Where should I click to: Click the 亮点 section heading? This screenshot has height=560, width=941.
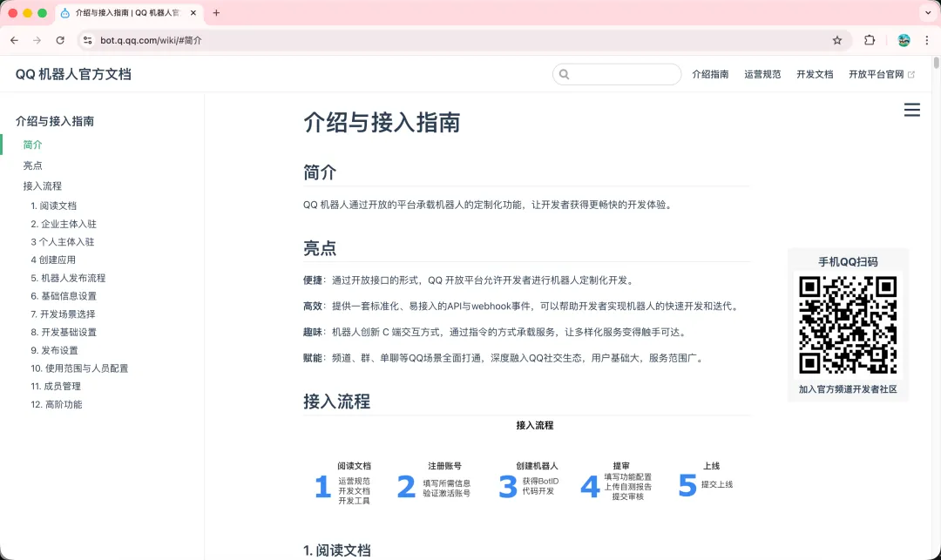[320, 248]
